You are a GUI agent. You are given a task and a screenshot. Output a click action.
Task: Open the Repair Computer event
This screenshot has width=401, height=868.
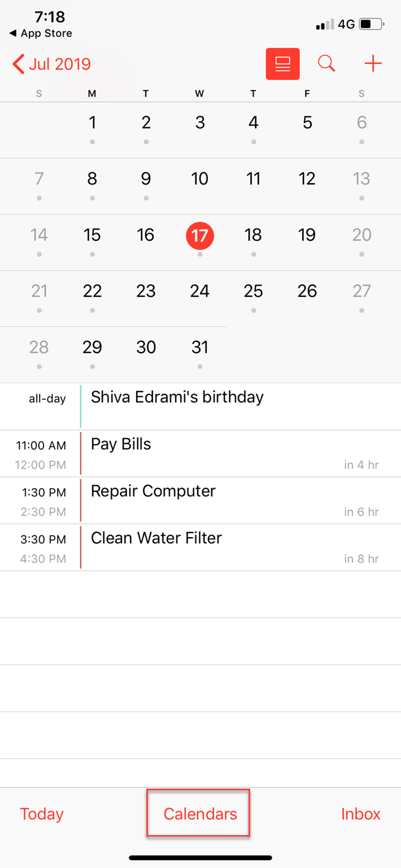click(154, 491)
